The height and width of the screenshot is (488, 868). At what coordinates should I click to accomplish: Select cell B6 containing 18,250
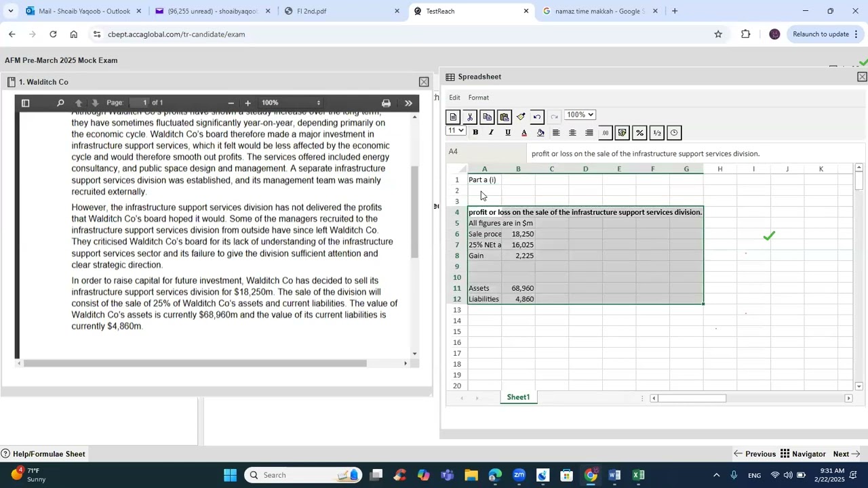tap(518, 234)
